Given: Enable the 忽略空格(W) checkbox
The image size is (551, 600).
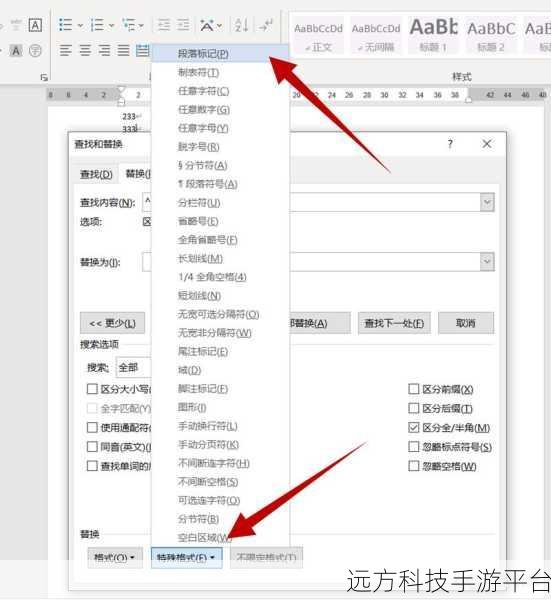Looking at the screenshot, I should pos(414,466).
